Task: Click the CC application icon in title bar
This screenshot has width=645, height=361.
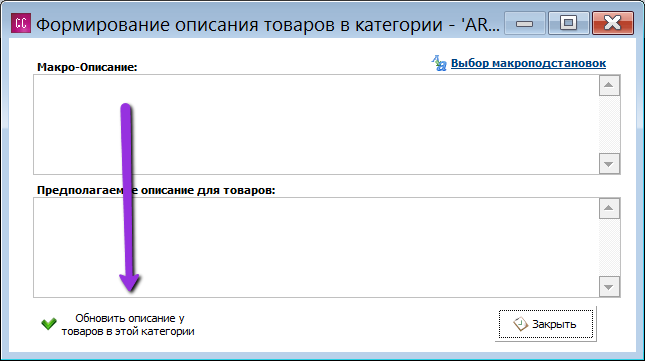Action: point(21,23)
